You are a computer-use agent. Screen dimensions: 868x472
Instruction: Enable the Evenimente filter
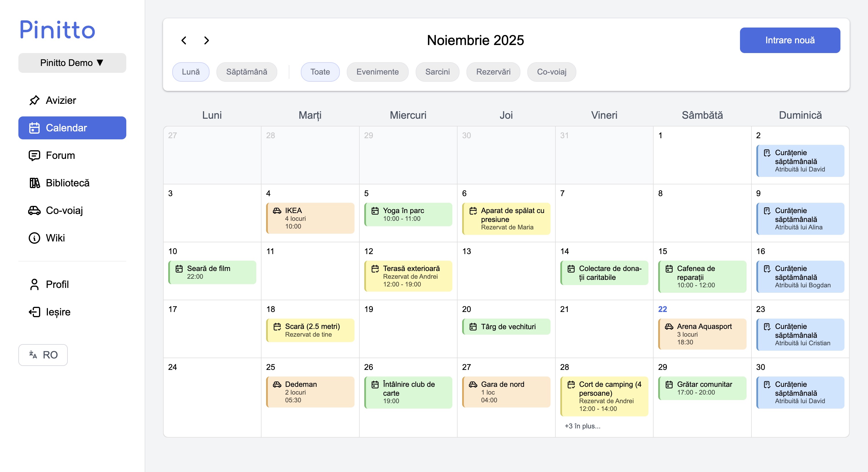377,72
